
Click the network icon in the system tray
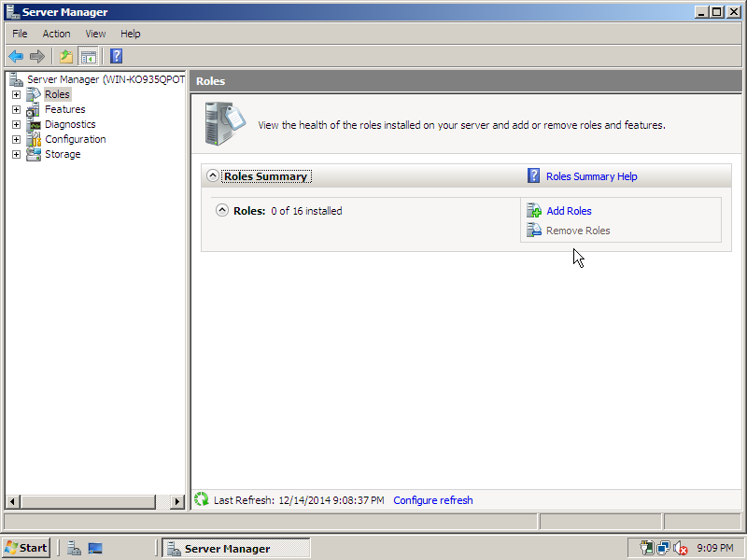pos(664,548)
